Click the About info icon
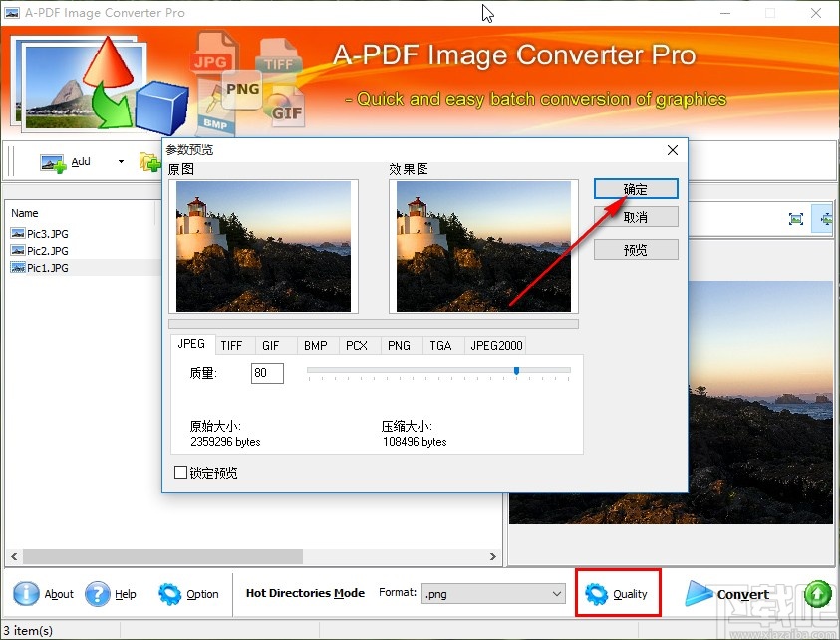 pyautogui.click(x=28, y=593)
